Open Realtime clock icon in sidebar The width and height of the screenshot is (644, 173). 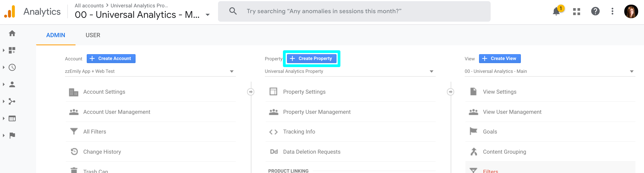pos(12,67)
